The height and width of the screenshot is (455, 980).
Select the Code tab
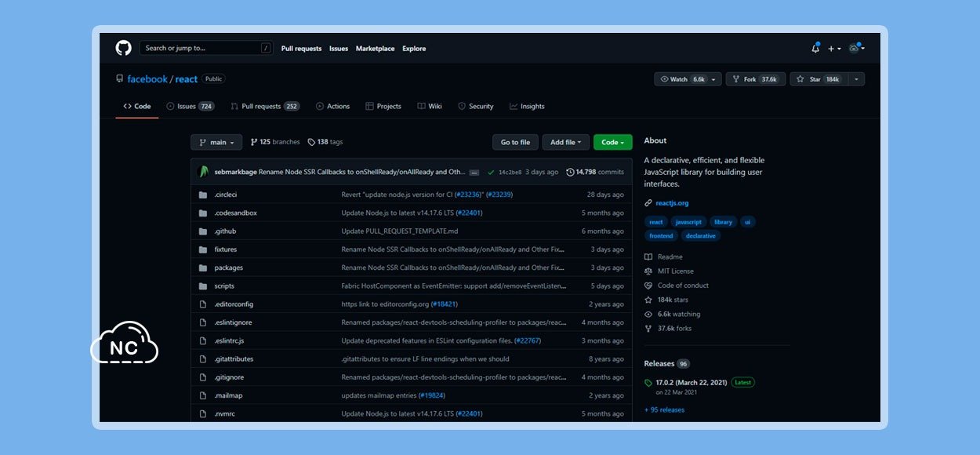click(x=137, y=107)
